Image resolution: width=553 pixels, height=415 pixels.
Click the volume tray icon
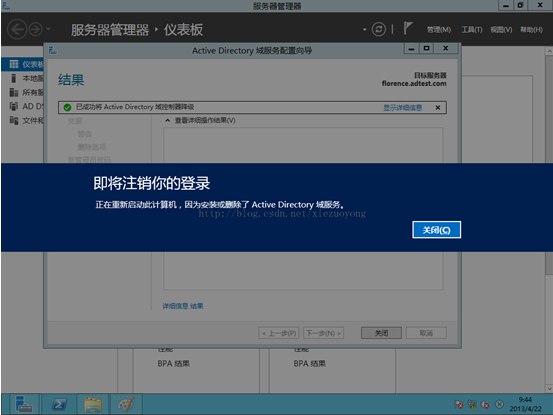485,404
